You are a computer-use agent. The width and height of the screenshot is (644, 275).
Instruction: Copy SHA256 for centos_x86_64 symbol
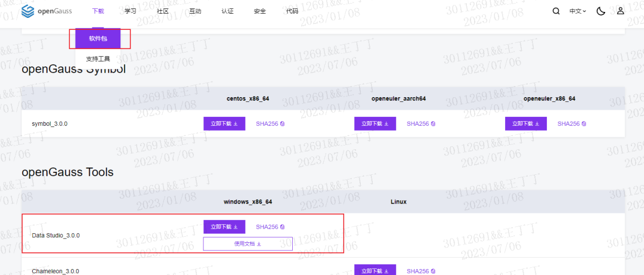coord(270,123)
